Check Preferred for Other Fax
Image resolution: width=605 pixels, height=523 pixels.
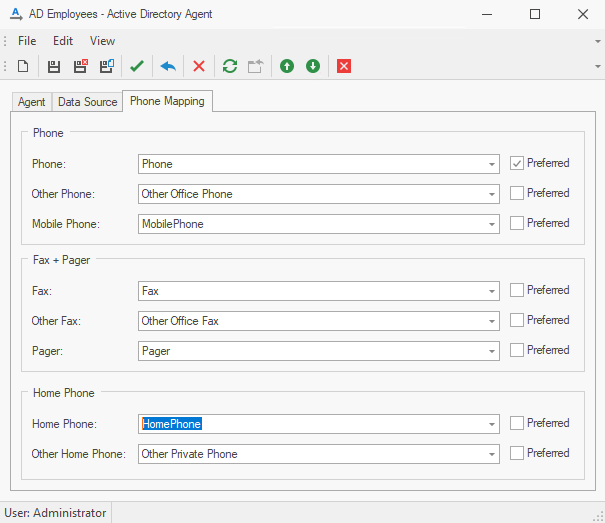tap(517, 320)
